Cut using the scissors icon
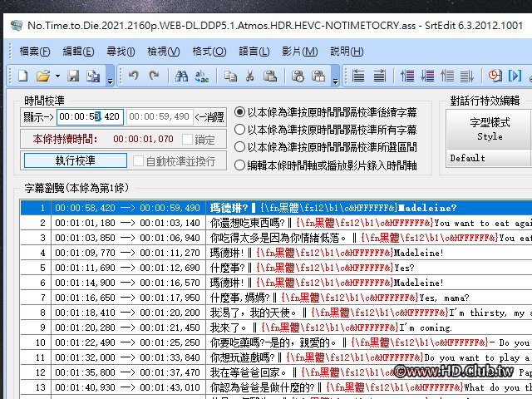 (x=250, y=76)
